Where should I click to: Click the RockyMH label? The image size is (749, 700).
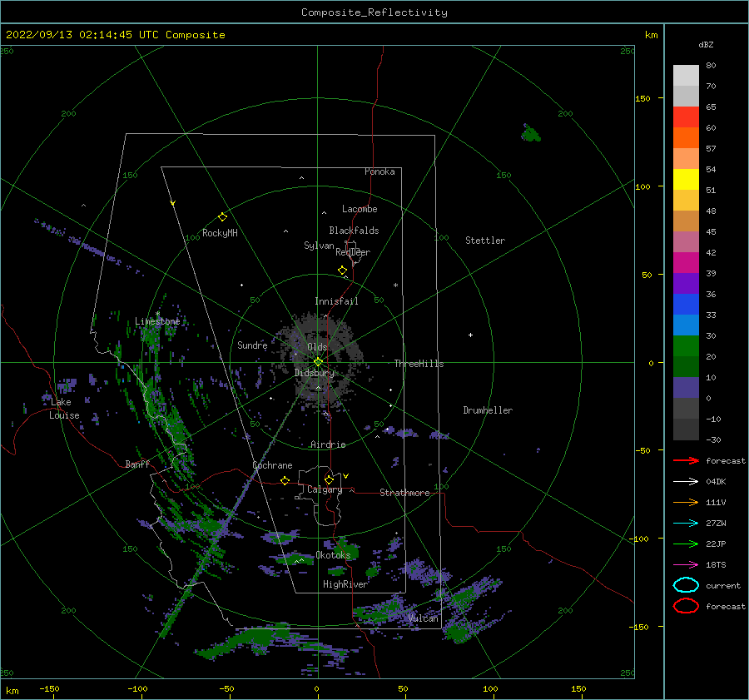[x=220, y=233]
